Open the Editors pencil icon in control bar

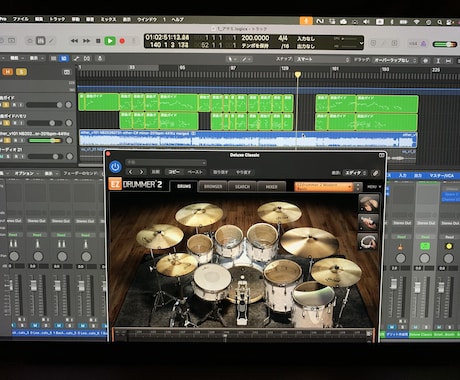coord(51,41)
